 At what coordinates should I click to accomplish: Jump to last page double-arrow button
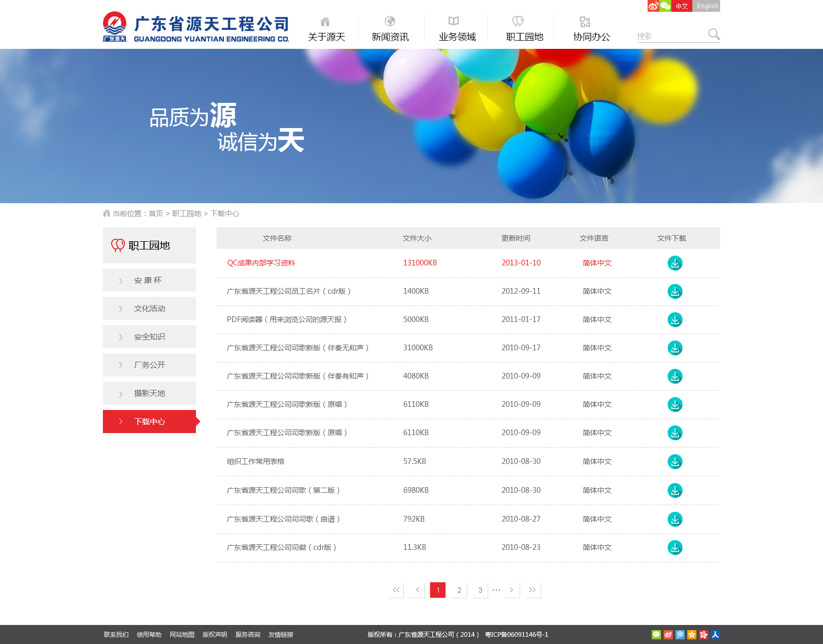(533, 590)
